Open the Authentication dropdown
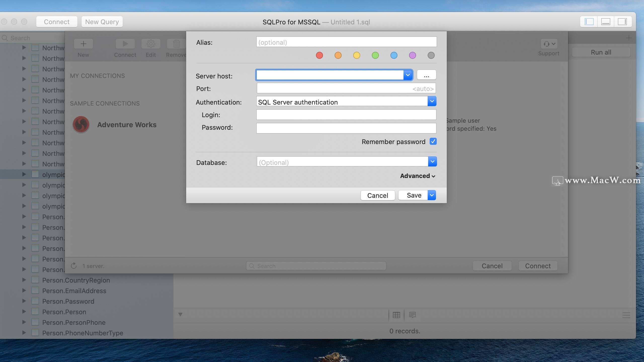The width and height of the screenshot is (644, 362). point(432,101)
